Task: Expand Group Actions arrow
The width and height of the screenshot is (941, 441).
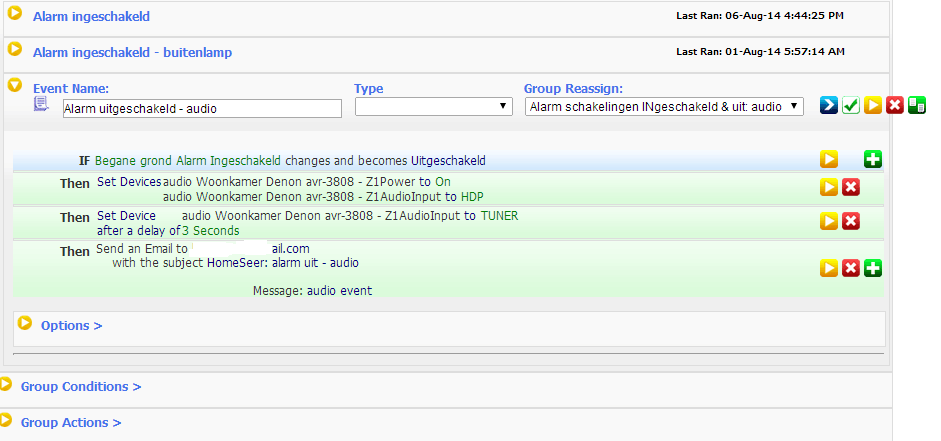Action: click(x=5, y=419)
